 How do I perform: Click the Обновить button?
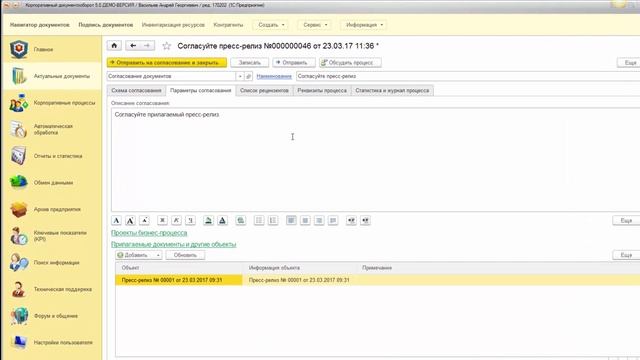[x=185, y=255]
